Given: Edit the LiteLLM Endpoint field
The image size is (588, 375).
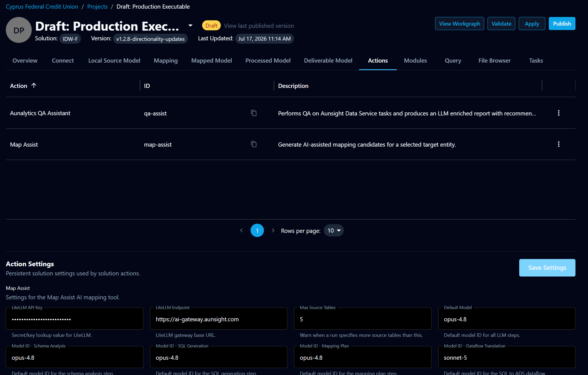Looking at the screenshot, I should (x=219, y=319).
